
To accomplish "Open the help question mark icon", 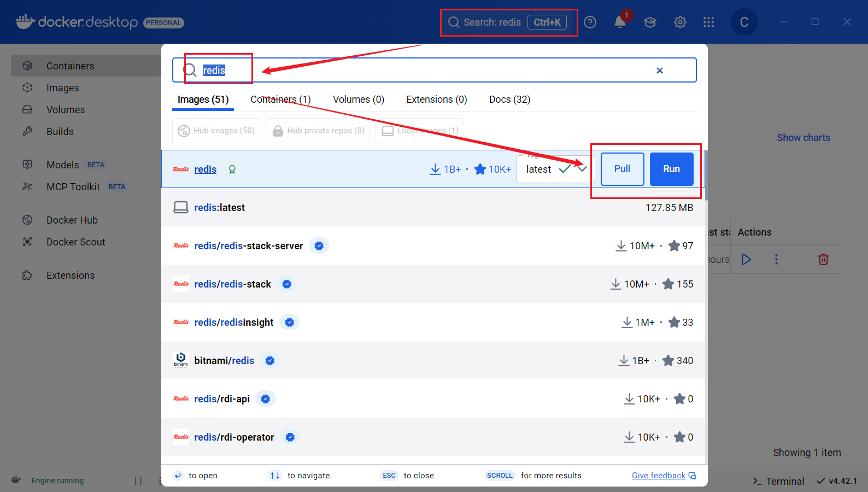I will [590, 22].
